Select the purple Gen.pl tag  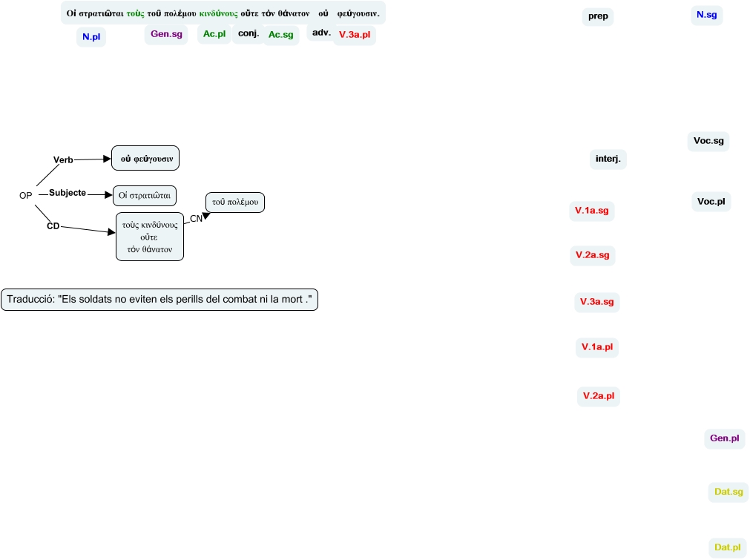[x=724, y=438]
